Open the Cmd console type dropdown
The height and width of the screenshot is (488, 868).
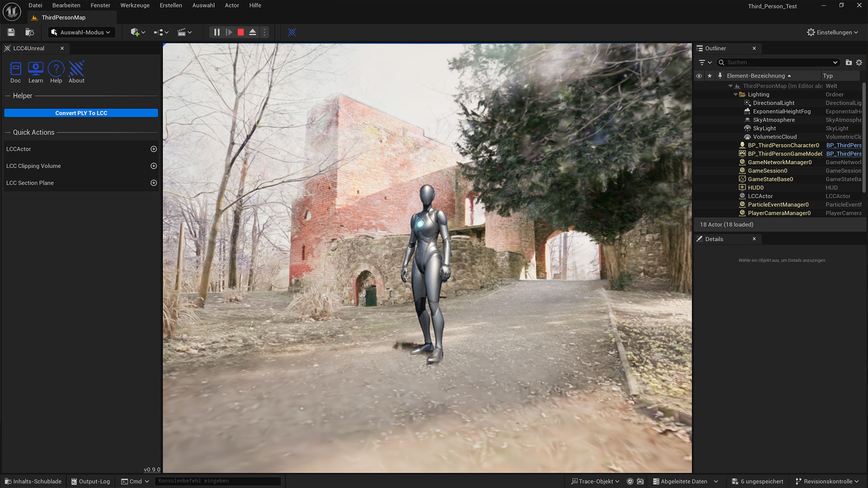(x=135, y=481)
